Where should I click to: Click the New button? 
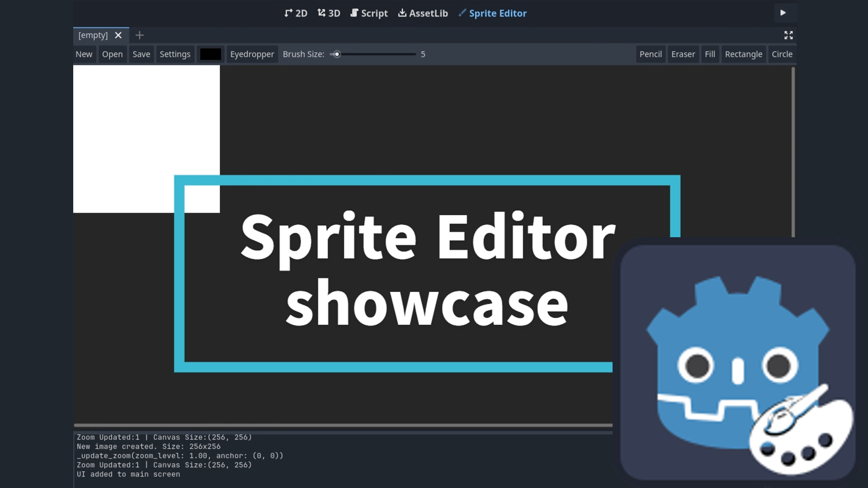click(84, 54)
